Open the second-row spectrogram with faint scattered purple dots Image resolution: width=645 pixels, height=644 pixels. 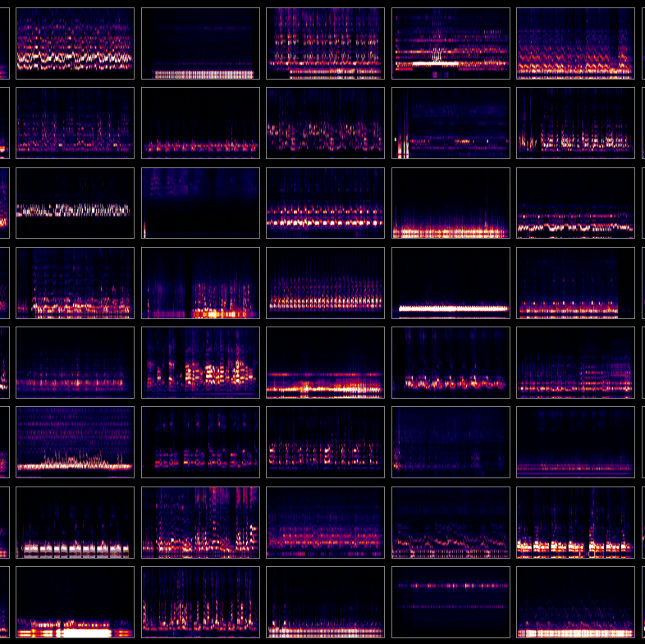point(75,123)
